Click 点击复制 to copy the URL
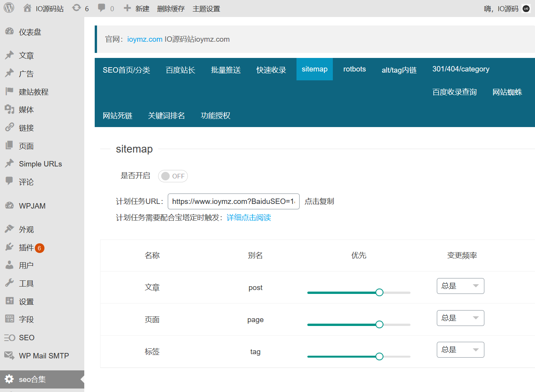Viewport: 535px width, 392px height. coord(319,201)
